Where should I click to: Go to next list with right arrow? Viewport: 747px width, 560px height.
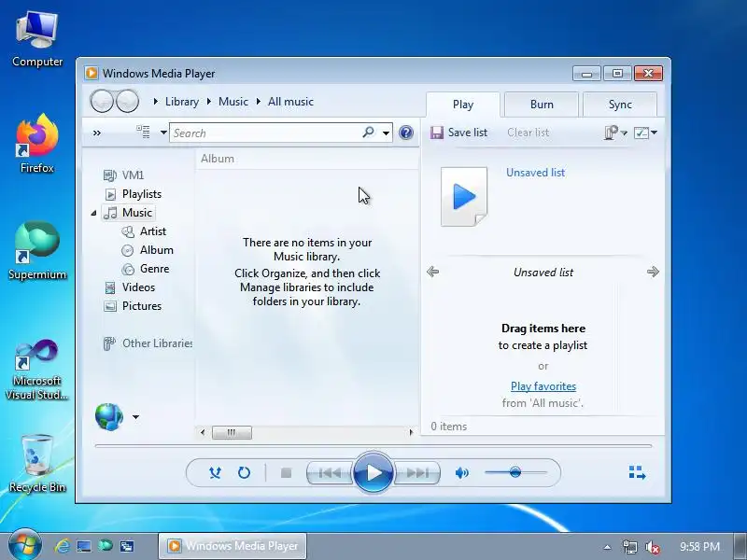(x=653, y=272)
